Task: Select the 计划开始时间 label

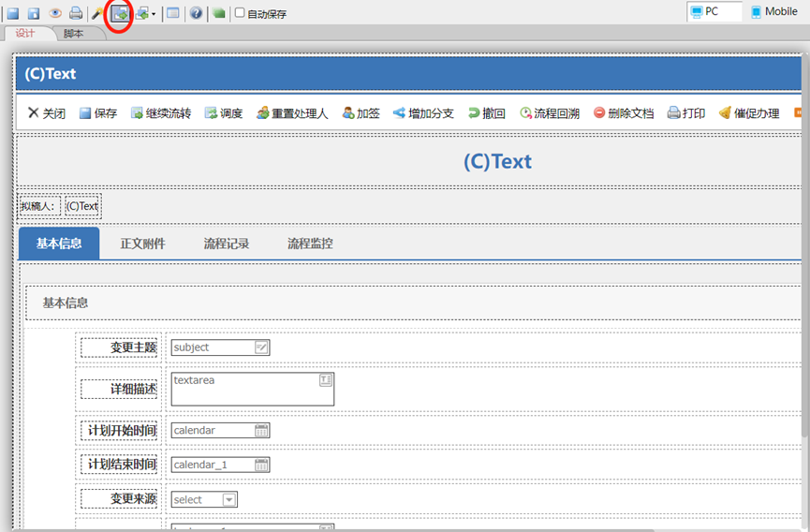Action: click(119, 430)
